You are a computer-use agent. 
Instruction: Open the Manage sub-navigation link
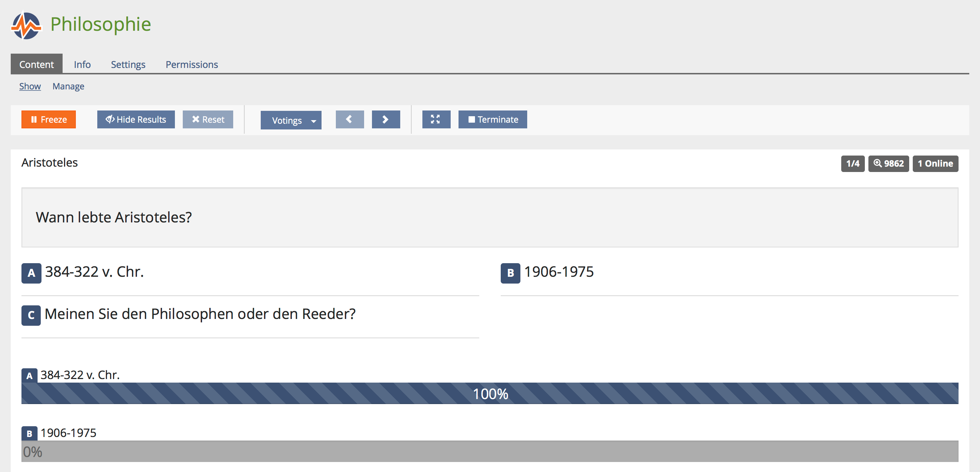68,86
